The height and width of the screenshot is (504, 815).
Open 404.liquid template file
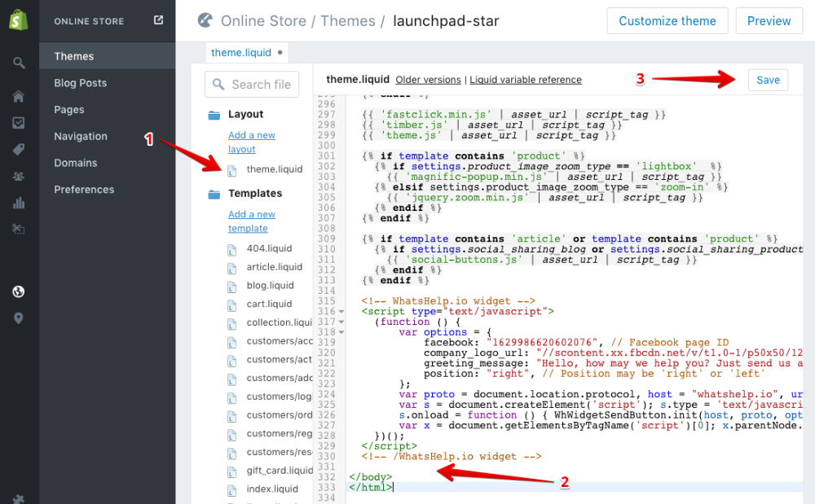coord(269,248)
